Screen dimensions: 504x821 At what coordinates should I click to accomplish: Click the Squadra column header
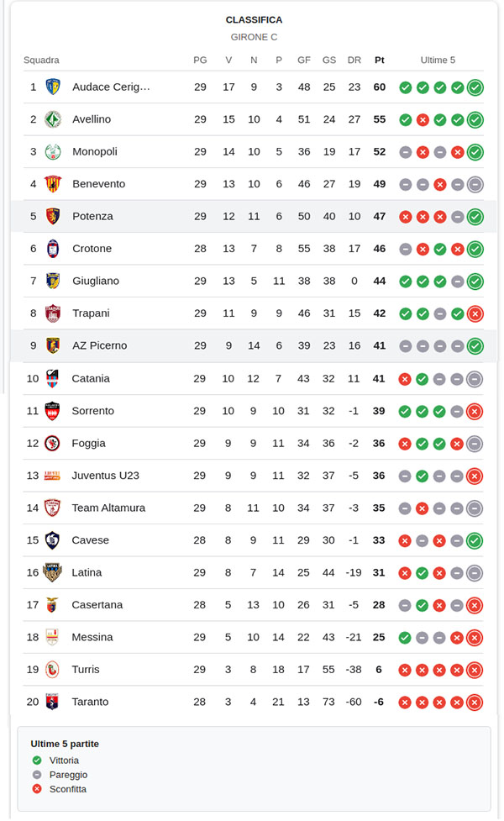tap(41, 60)
